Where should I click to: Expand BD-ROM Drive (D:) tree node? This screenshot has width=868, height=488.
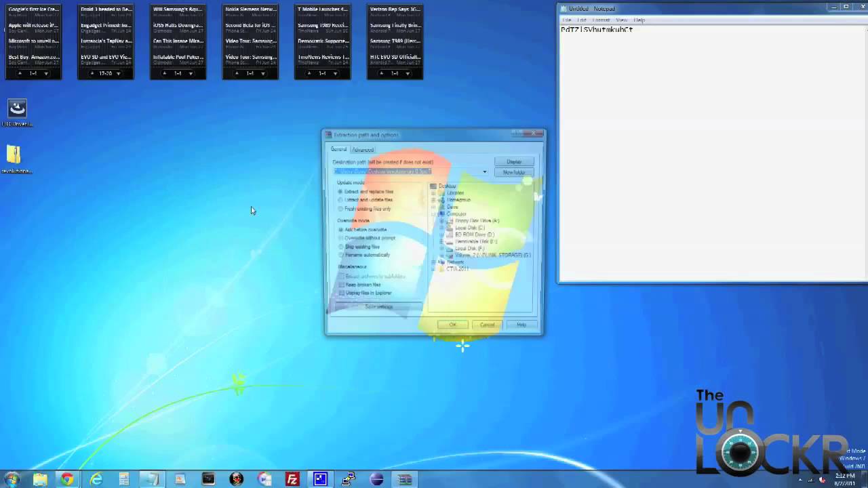[441, 235]
